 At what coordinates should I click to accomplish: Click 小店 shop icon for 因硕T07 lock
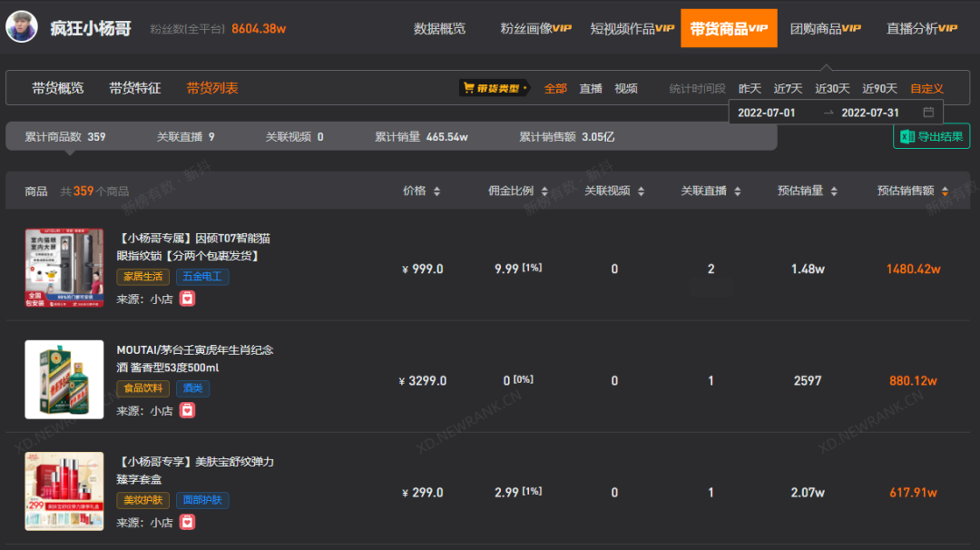[x=187, y=299]
